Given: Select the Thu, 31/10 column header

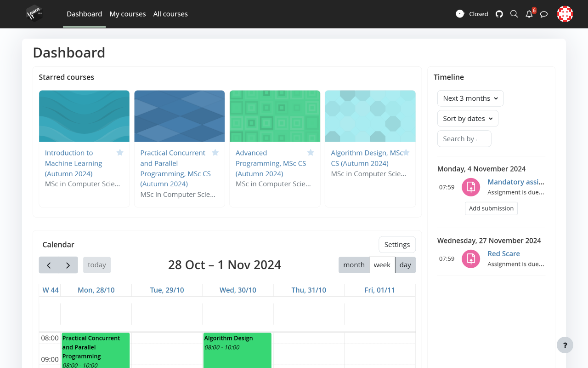Looking at the screenshot, I should pyautogui.click(x=309, y=290).
